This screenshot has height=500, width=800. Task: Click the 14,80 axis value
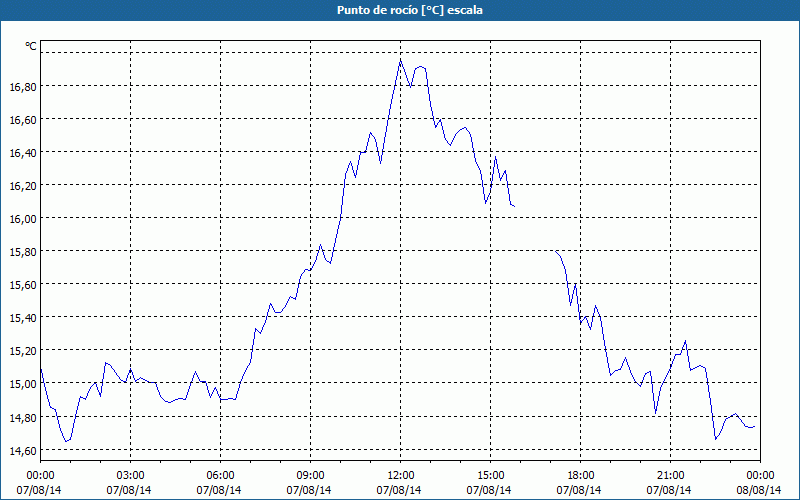tap(23, 417)
